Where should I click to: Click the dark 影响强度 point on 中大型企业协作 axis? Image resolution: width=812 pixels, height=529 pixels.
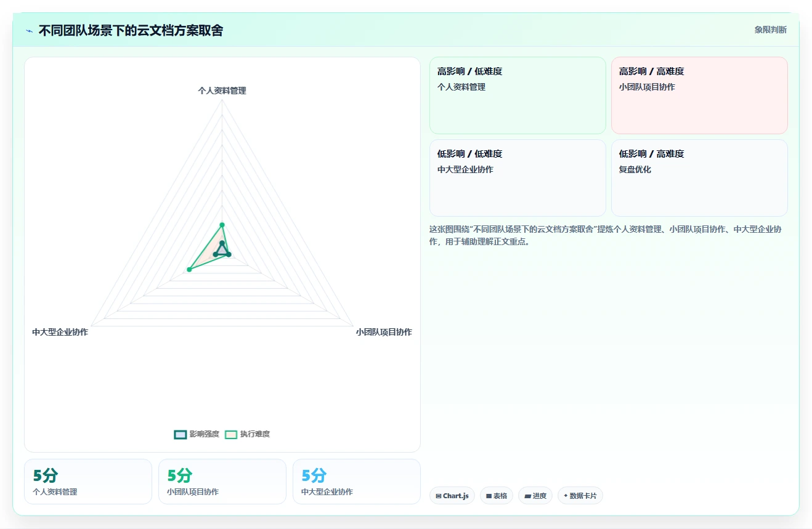tap(215, 254)
